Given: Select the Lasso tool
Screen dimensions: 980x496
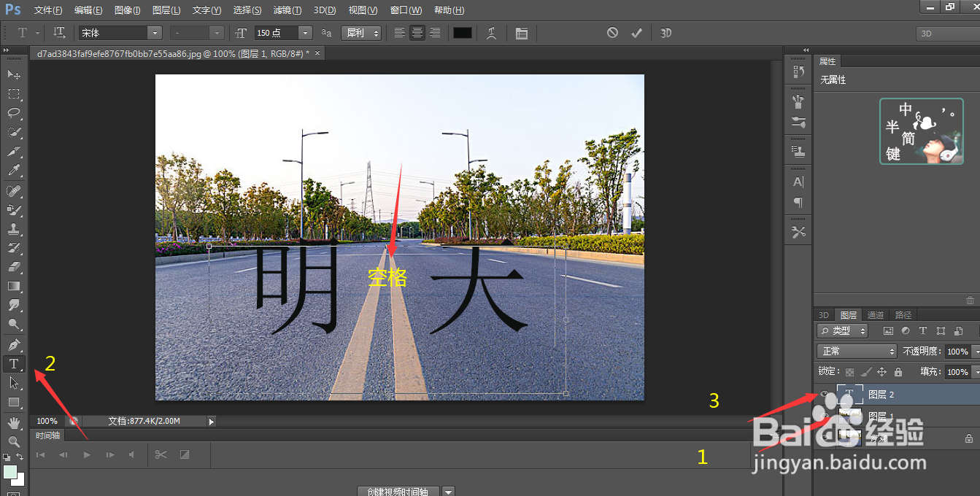Looking at the screenshot, I should pos(13,111).
